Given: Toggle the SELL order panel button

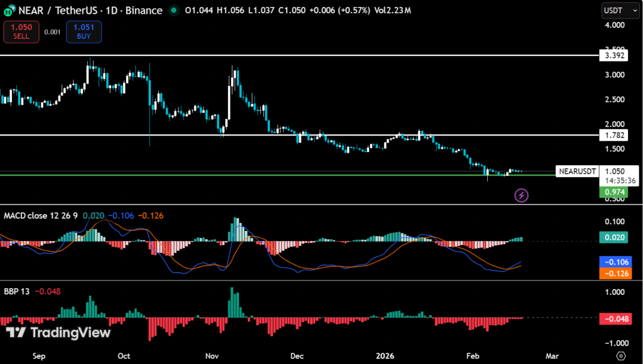Looking at the screenshot, I should [x=21, y=31].
